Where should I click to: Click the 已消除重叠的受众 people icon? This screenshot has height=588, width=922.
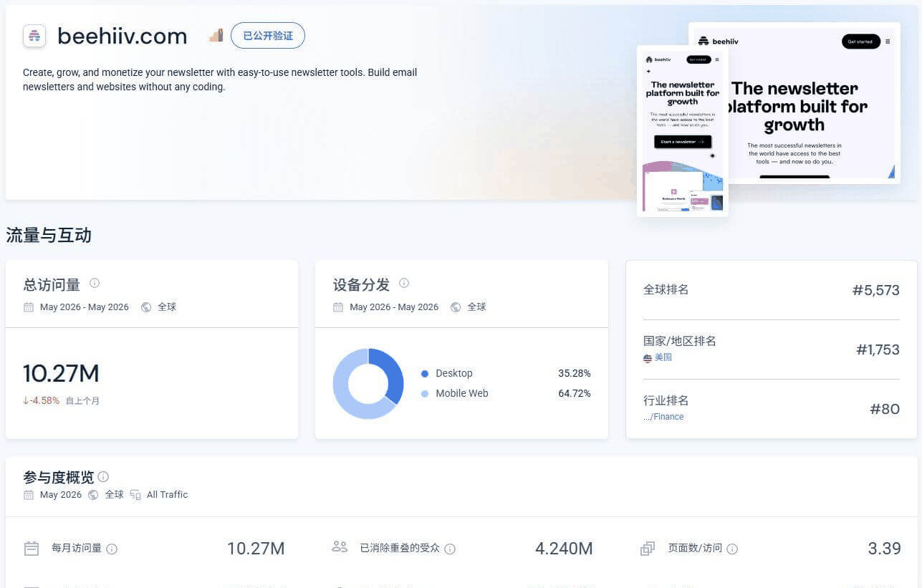340,547
